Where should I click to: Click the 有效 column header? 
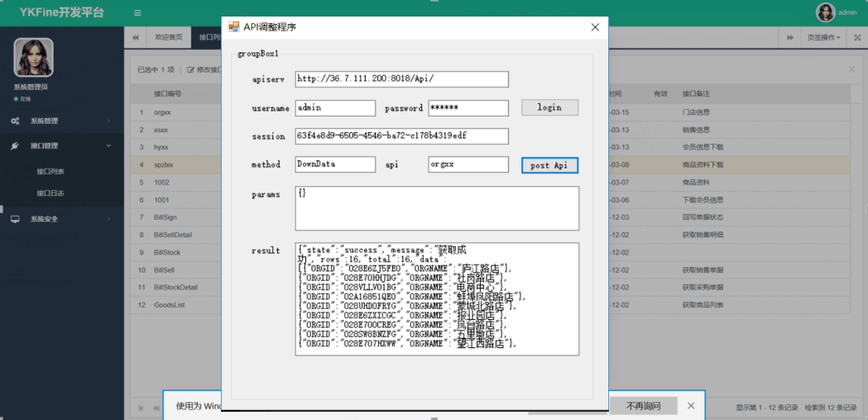(x=660, y=94)
